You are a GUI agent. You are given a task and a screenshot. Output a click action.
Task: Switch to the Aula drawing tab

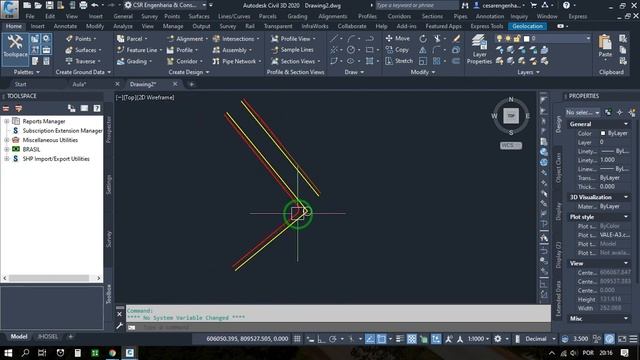[79, 84]
